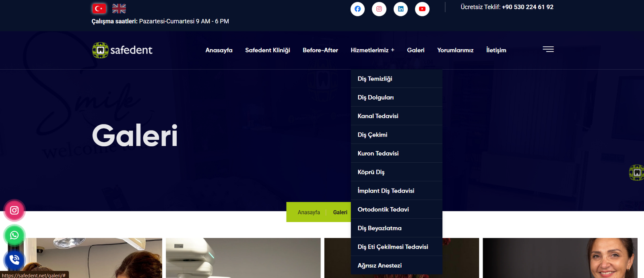The height and width of the screenshot is (278, 644).
Task: Click the floating pink Instagram button
Action: click(x=14, y=210)
